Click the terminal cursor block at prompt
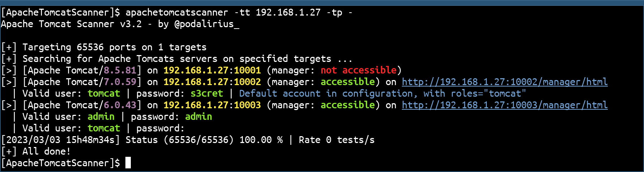 point(128,163)
